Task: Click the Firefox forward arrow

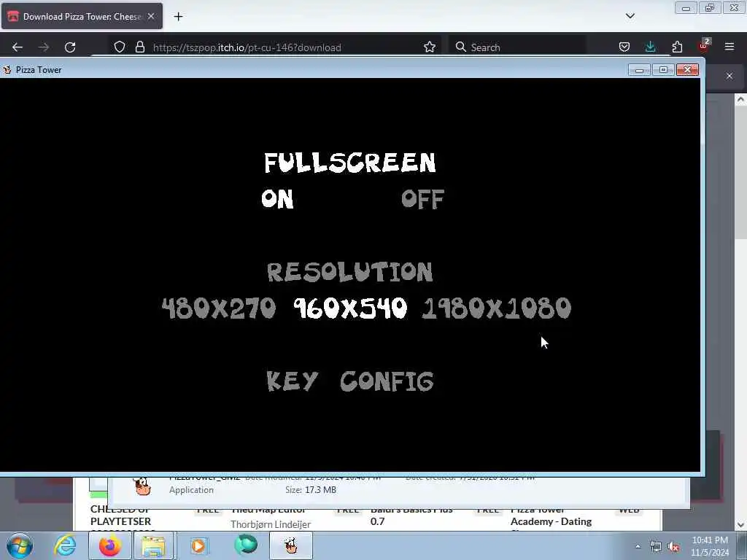Action: click(x=44, y=47)
